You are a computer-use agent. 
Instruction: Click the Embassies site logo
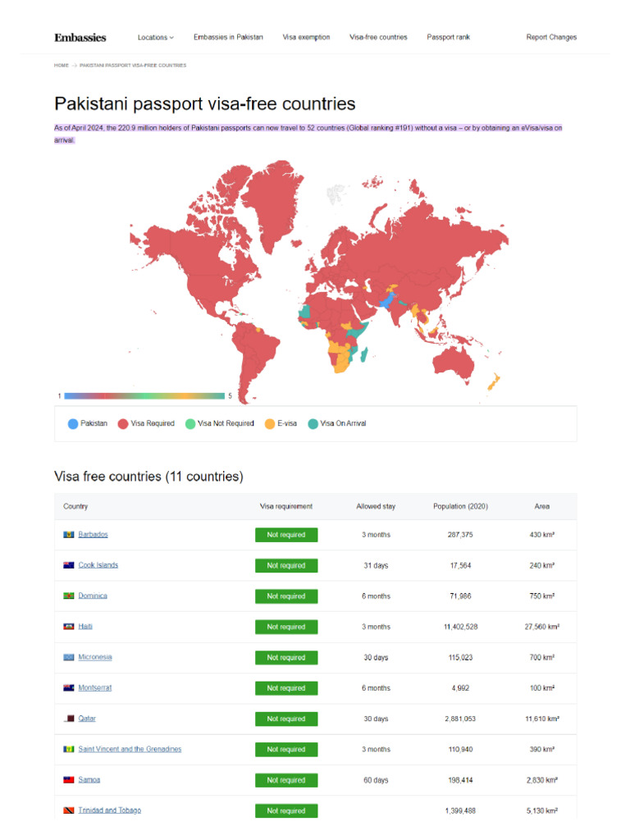click(x=80, y=38)
